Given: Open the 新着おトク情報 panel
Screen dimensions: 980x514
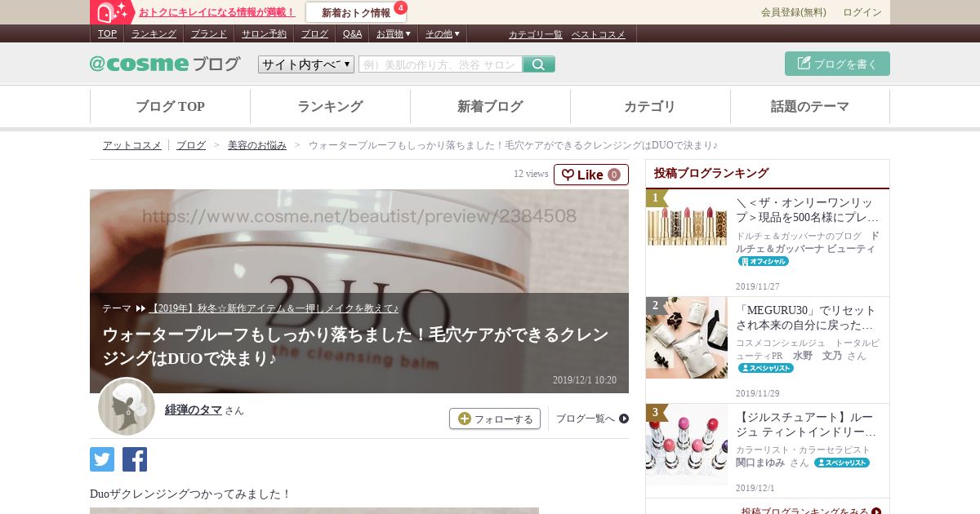Looking at the screenshot, I should click(356, 12).
